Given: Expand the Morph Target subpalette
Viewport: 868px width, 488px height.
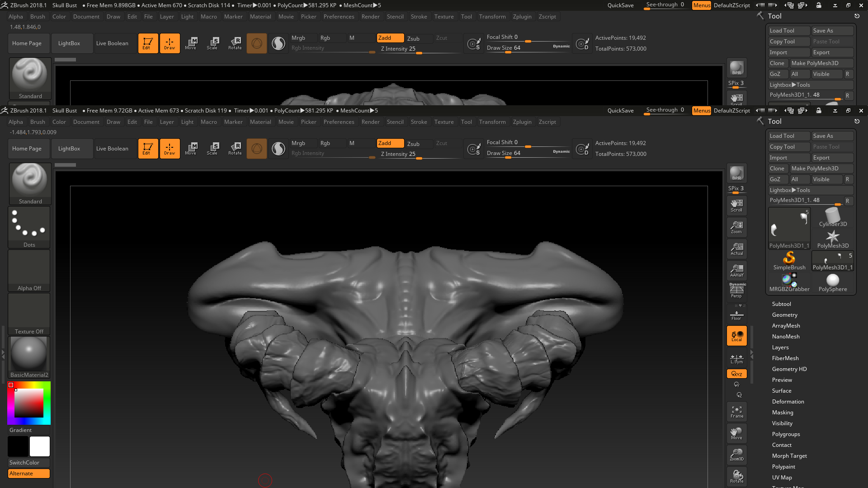Looking at the screenshot, I should (789, 456).
